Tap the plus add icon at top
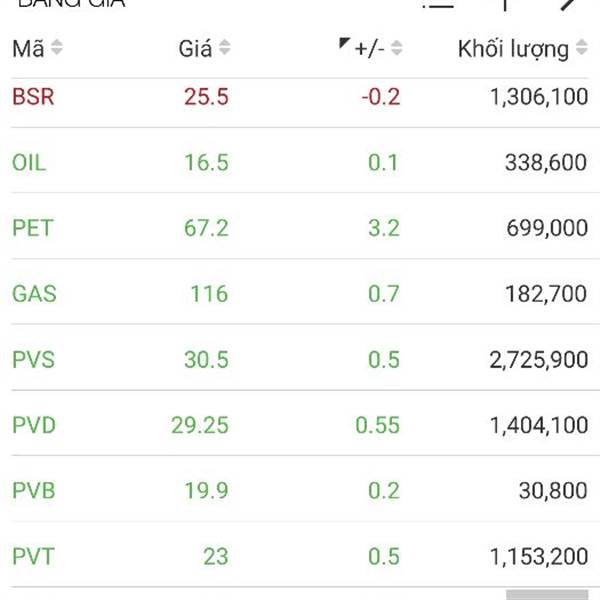 coord(505,5)
